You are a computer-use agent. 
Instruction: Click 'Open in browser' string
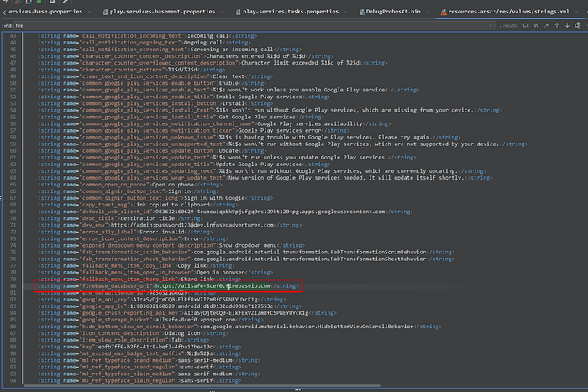(220, 273)
